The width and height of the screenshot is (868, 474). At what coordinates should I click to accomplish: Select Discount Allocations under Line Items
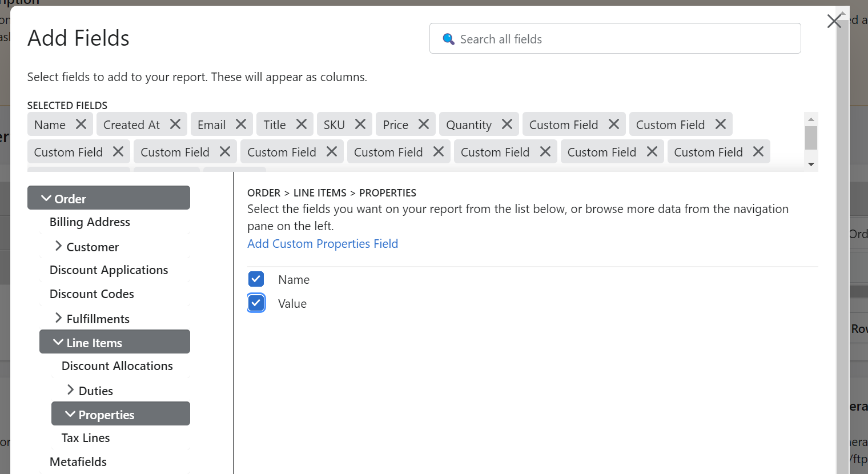[117, 366]
